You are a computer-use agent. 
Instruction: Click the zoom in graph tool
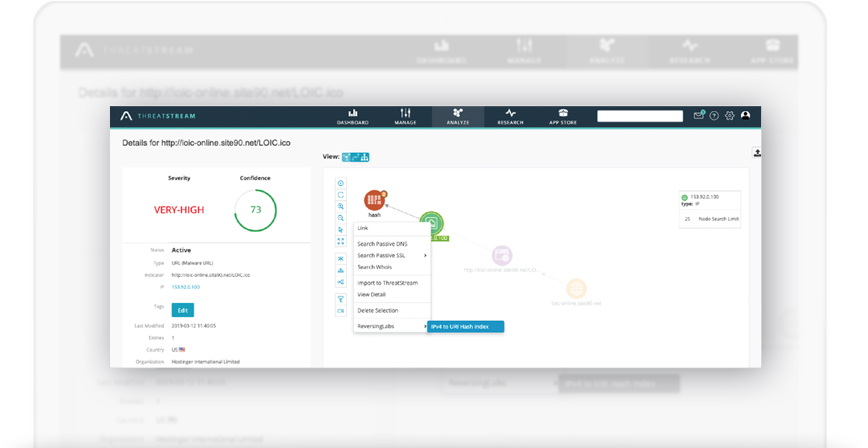[x=340, y=206]
